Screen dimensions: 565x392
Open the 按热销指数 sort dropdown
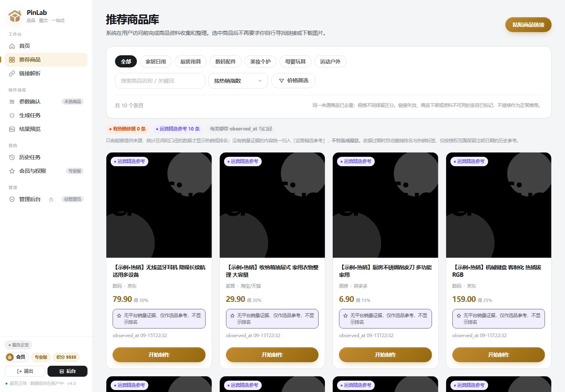pos(238,81)
